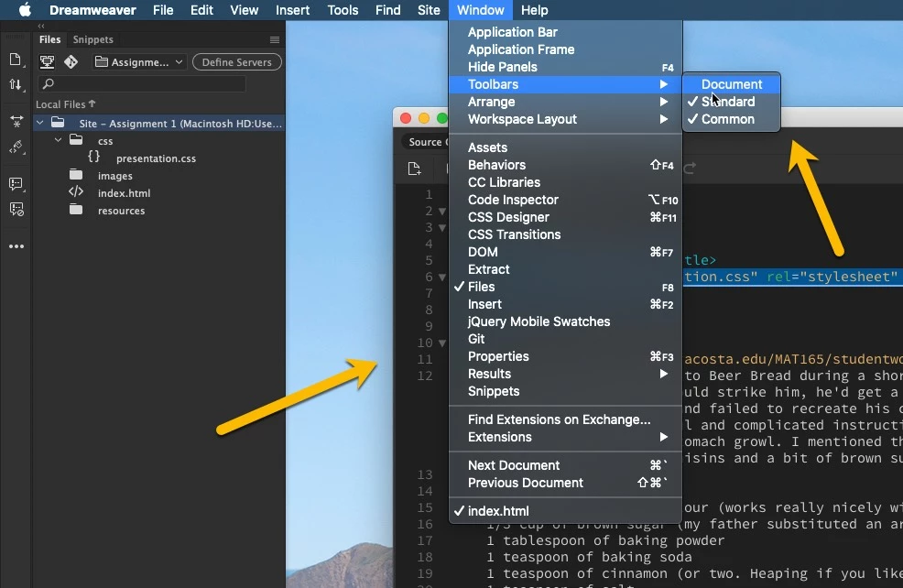Choose Previous Document menu item
Viewport: 903px width, 588px height.
tap(565, 483)
